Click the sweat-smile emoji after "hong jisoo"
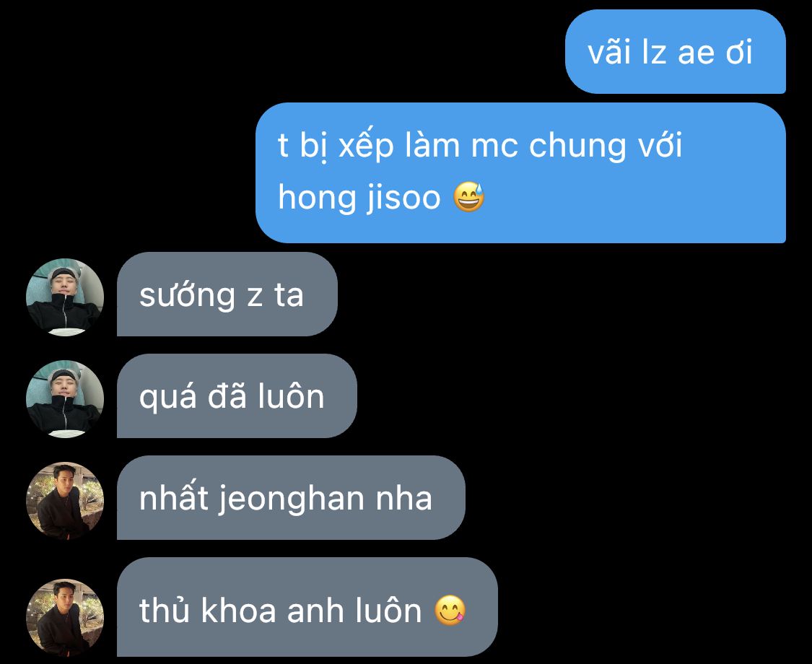This screenshot has height=664, width=812. pos(469,197)
